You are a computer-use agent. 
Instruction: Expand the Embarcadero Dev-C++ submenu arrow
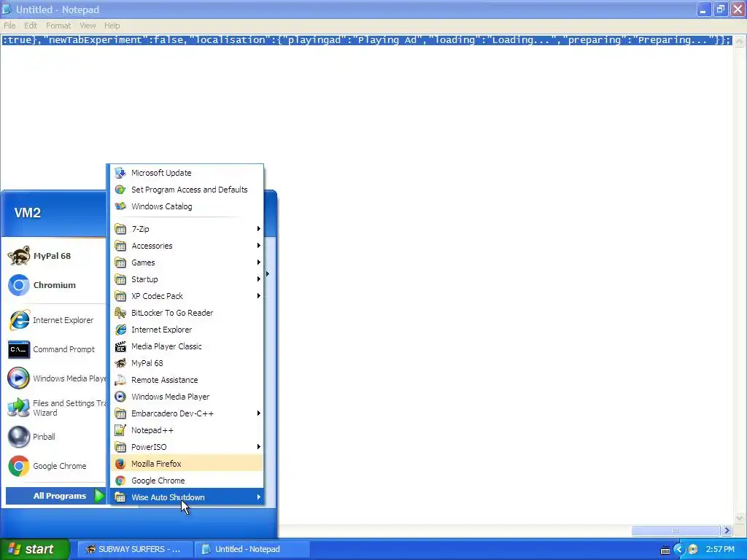(x=259, y=413)
